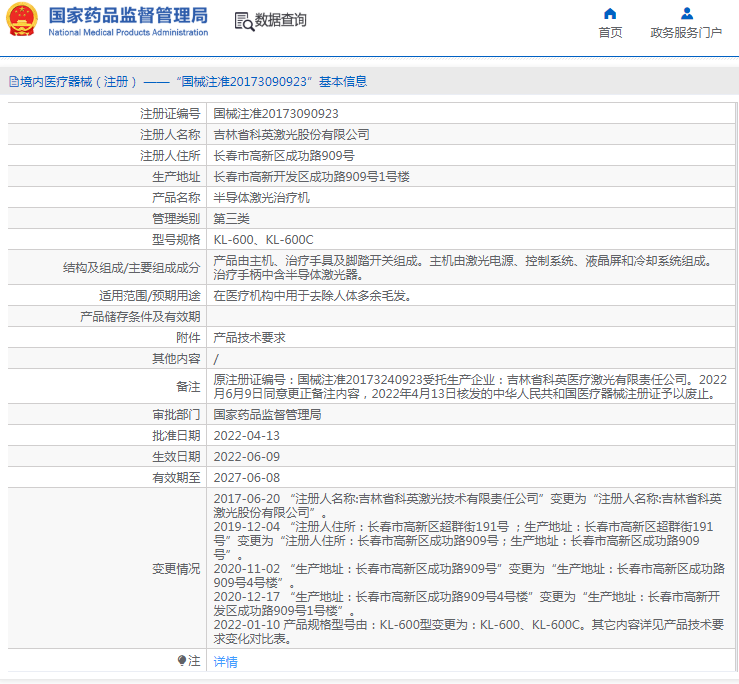The image size is (739, 684).
Task: Click the 备注 remark text
Action: tap(470, 386)
